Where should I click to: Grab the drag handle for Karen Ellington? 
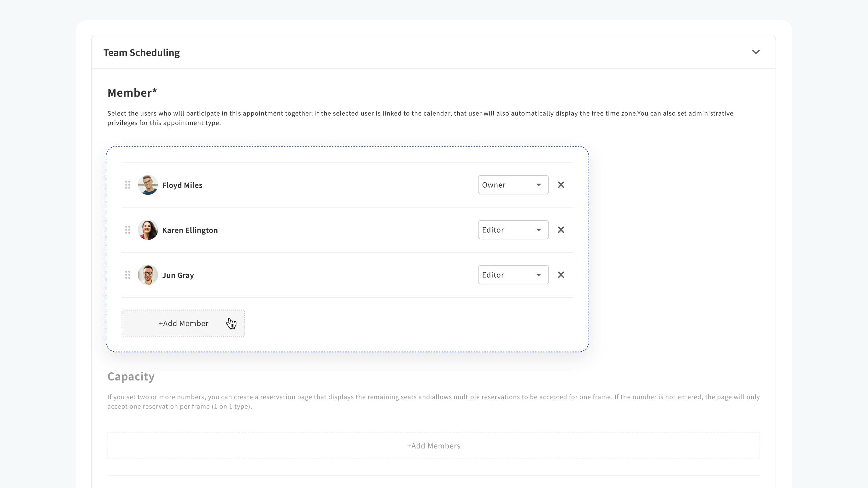coord(128,230)
